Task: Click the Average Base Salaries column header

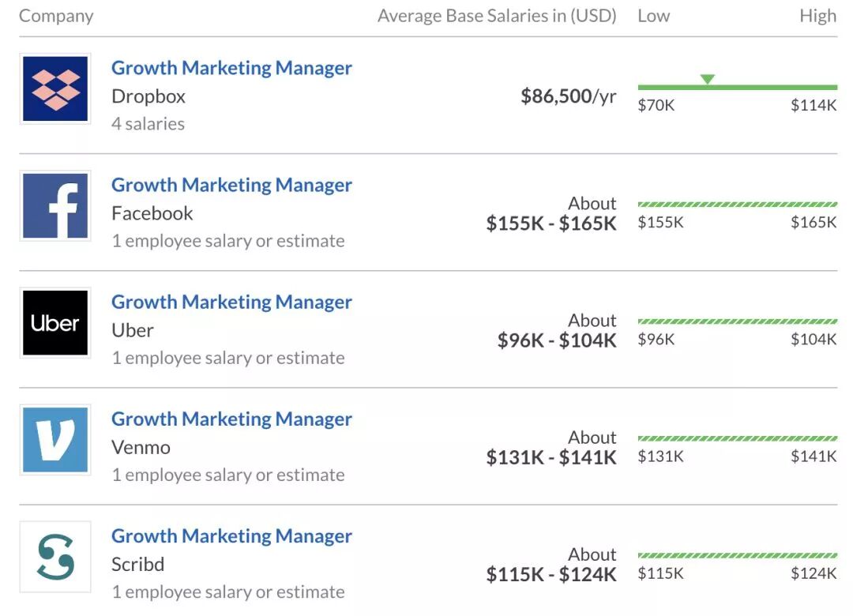Action: pyautogui.click(x=497, y=16)
